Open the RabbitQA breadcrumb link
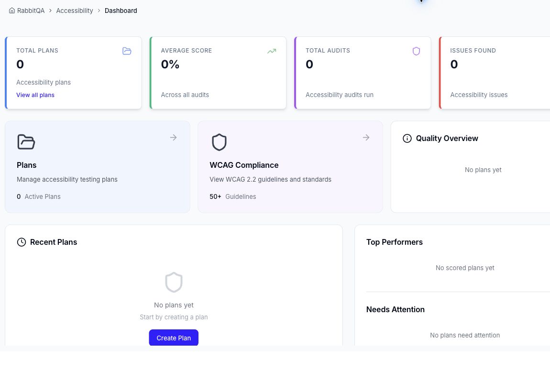This screenshot has width=550, height=392. point(31,11)
